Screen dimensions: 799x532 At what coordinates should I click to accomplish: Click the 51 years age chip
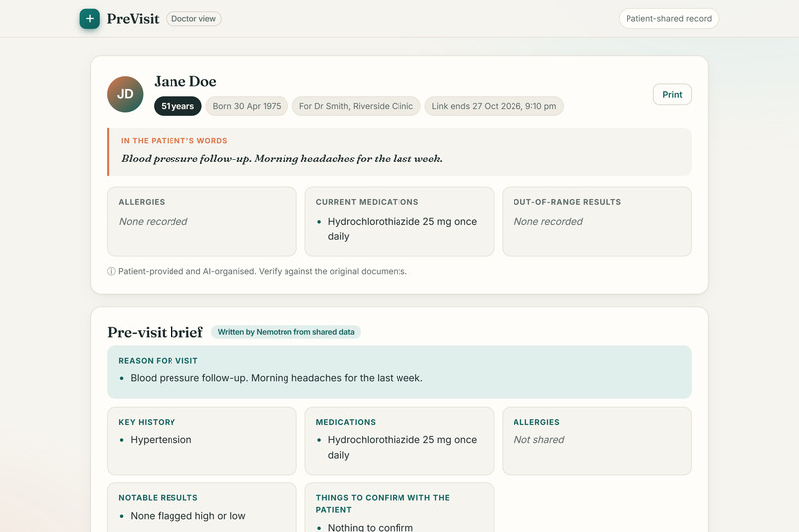[x=177, y=106]
